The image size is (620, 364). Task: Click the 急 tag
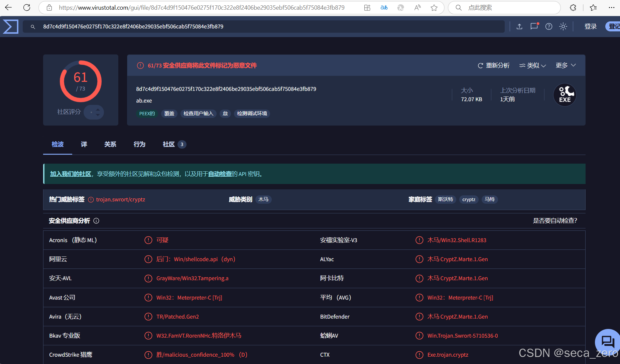click(x=225, y=114)
